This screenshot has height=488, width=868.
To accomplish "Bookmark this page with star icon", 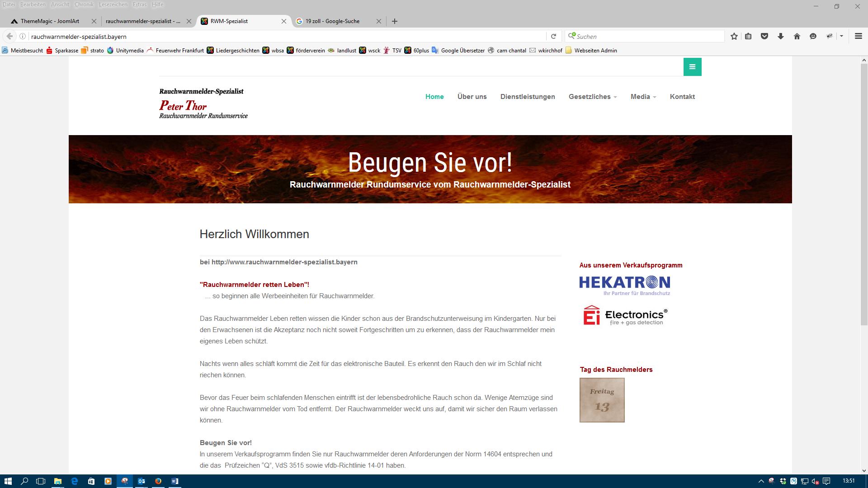I will click(734, 36).
